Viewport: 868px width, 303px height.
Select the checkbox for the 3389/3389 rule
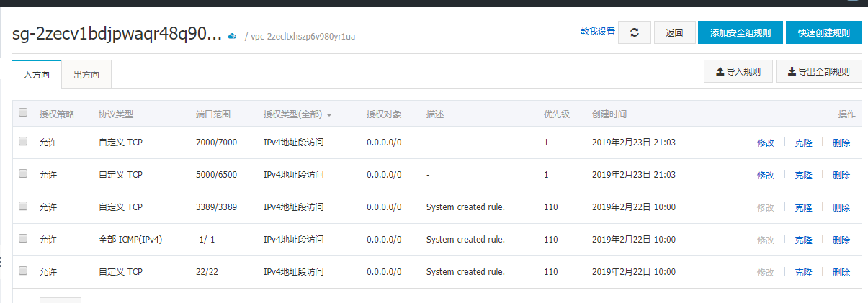(x=23, y=207)
